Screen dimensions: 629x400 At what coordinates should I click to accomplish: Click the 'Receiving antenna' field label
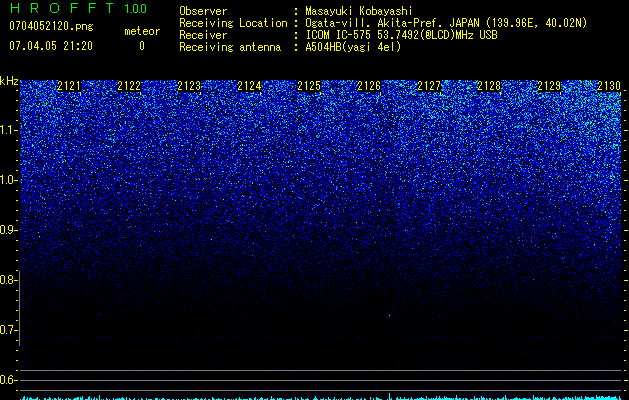click(x=230, y=47)
